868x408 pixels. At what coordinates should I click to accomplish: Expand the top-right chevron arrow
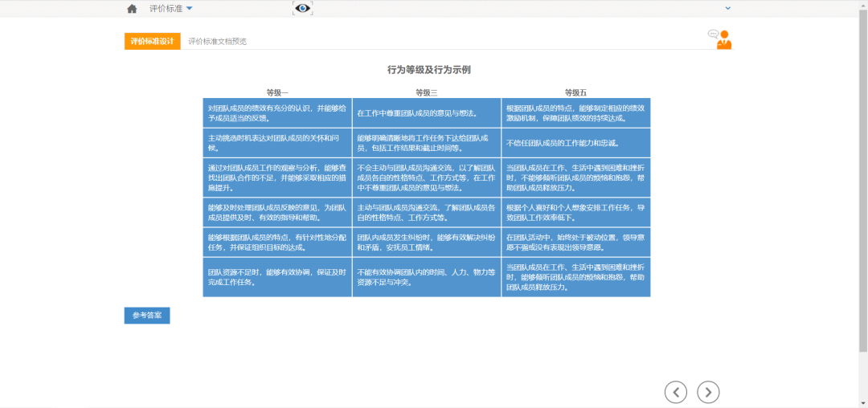(728, 8)
